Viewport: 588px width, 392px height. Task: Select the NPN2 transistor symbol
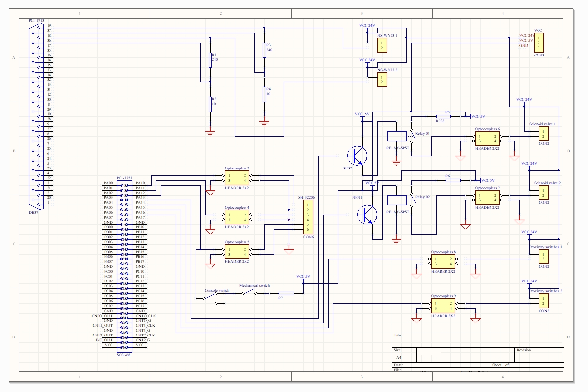pyautogui.click(x=357, y=156)
